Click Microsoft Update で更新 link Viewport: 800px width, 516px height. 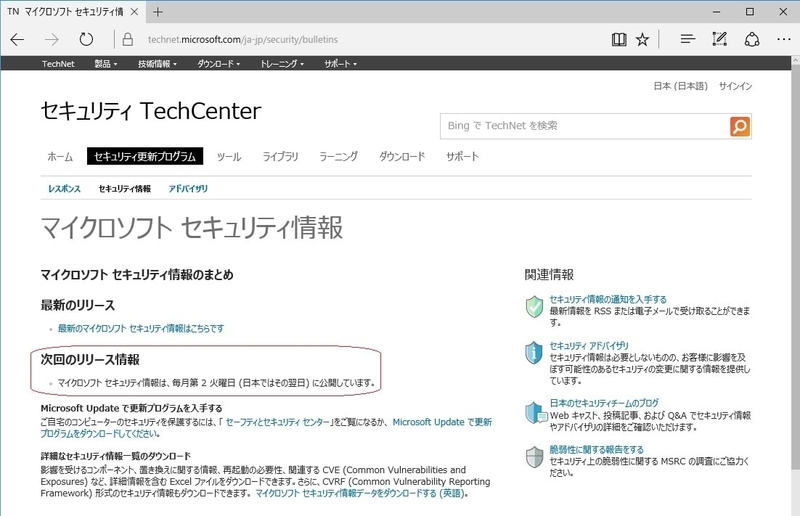point(442,422)
